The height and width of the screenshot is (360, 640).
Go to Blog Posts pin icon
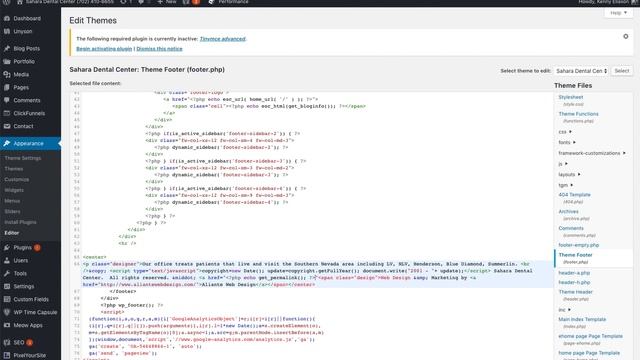point(7,49)
